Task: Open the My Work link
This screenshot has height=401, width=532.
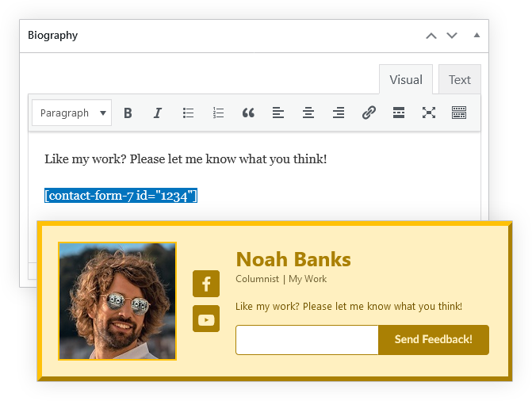Action: point(308,279)
